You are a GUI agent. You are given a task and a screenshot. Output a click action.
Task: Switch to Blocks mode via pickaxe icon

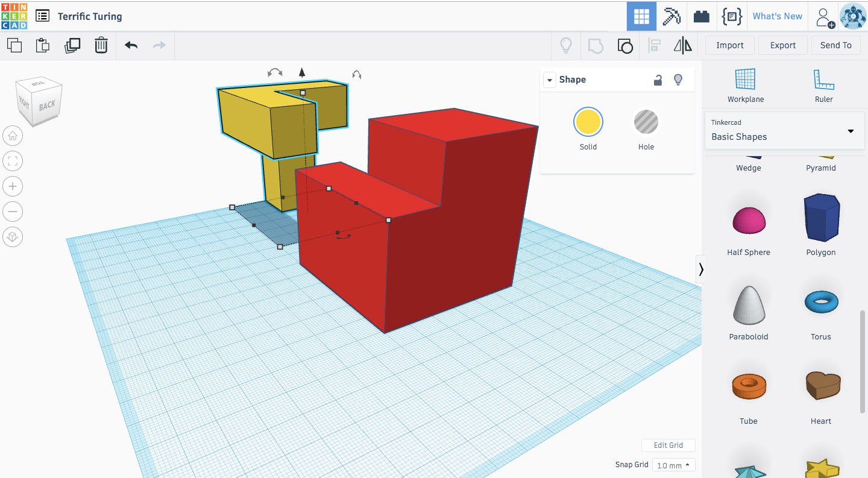671,16
